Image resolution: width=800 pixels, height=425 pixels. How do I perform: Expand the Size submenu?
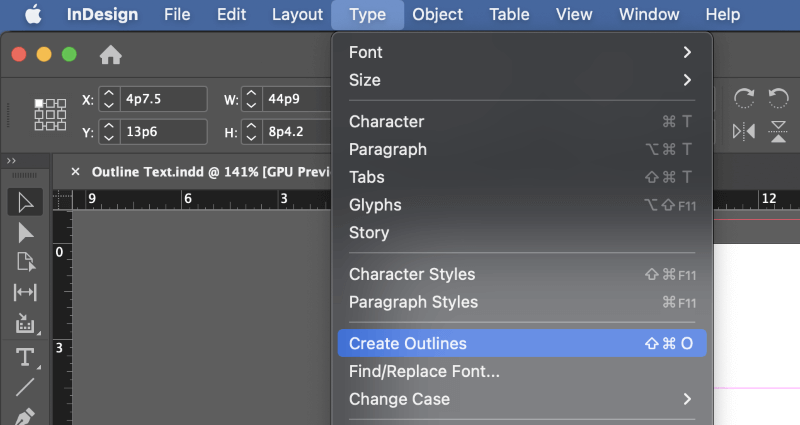coord(521,80)
